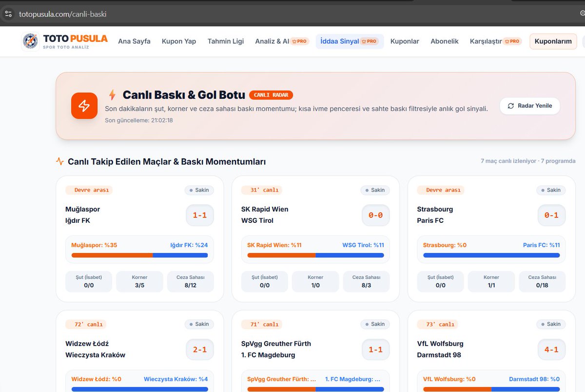Click Korner 1/0 stat on Rapid Wien card
585x392 pixels.
315,281
